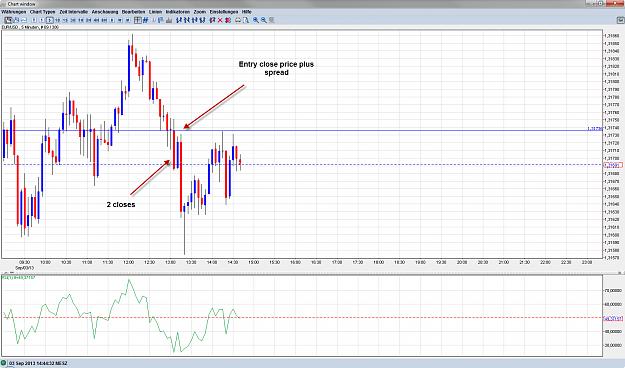Open the Zoom menu in menu bar
625x368 pixels.
click(x=200, y=12)
